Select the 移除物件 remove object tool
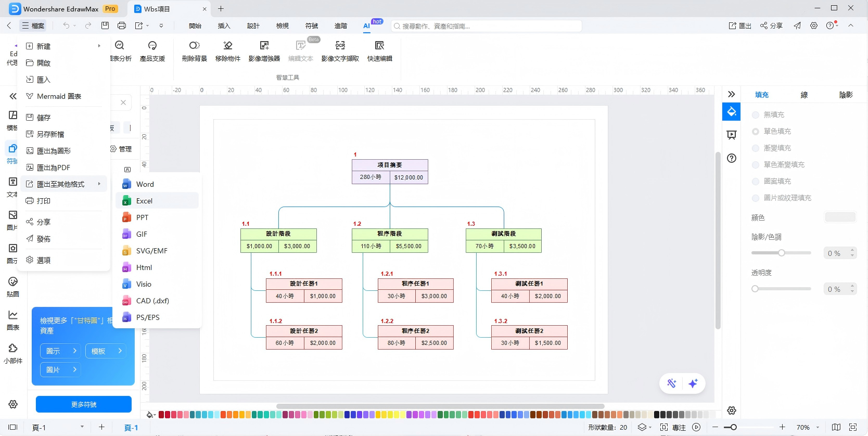 pyautogui.click(x=227, y=51)
